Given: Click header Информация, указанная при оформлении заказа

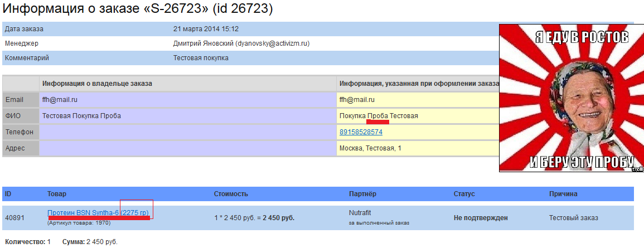Looking at the screenshot, I should tap(419, 84).
